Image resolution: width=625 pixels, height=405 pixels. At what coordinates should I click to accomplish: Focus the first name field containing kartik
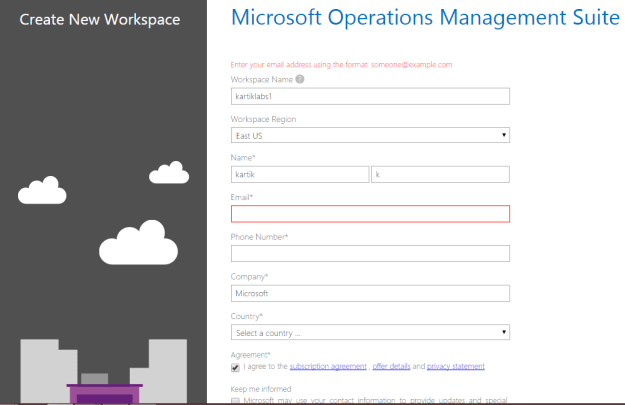coord(300,175)
